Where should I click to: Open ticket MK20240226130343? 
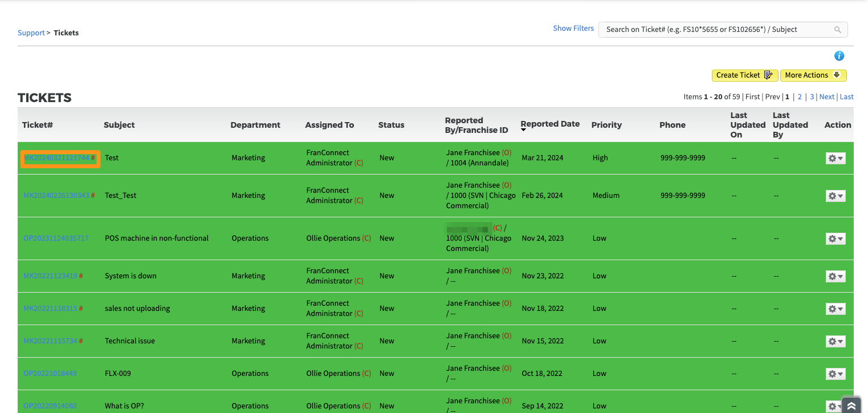tap(56, 196)
